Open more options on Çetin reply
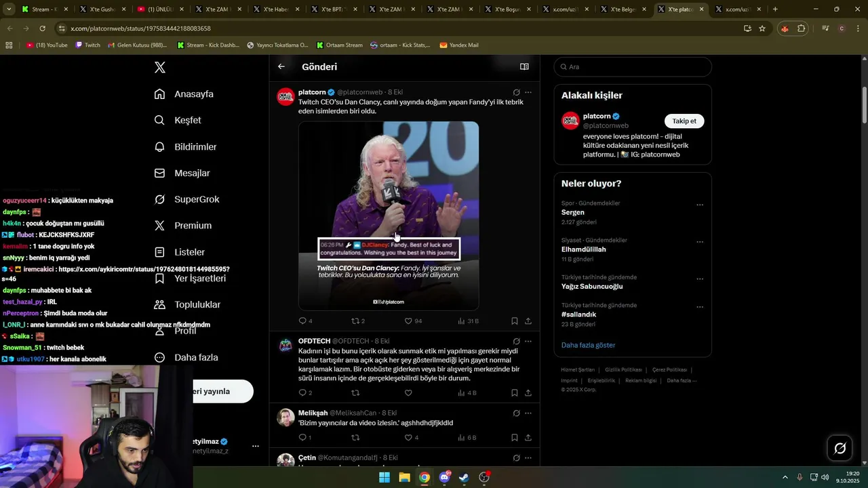The image size is (868, 488). click(x=528, y=457)
